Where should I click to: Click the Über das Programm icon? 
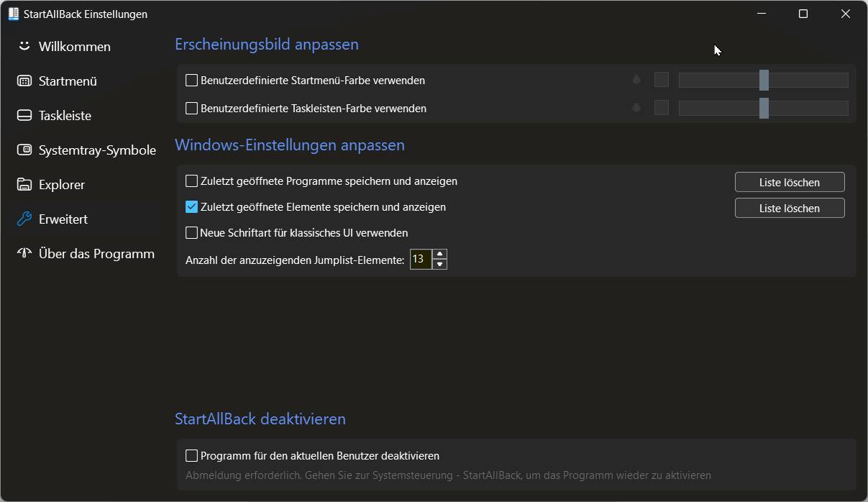pyautogui.click(x=24, y=253)
